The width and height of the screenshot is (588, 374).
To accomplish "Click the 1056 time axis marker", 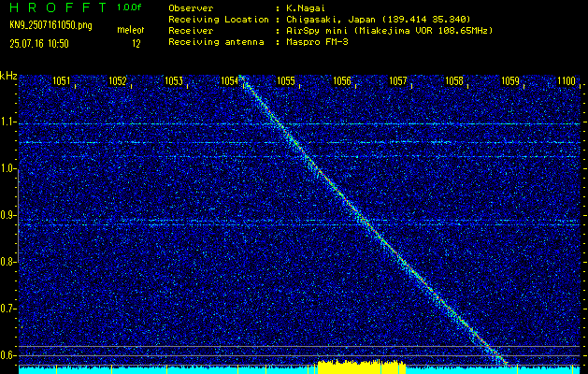I will point(342,80).
